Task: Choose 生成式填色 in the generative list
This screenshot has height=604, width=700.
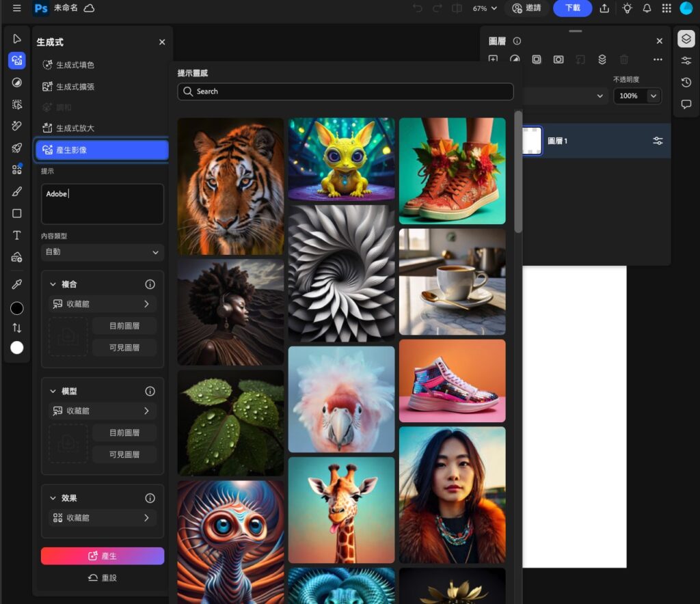Action: click(75, 65)
